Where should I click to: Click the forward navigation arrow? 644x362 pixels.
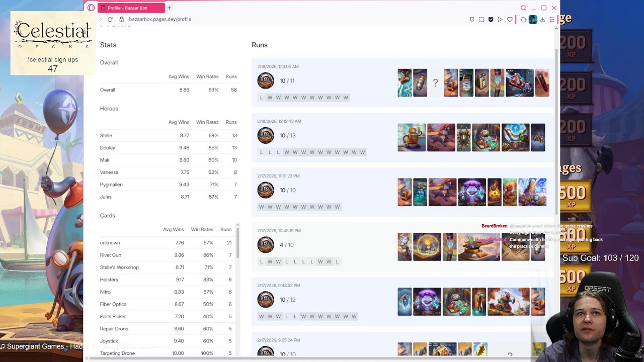101,19
